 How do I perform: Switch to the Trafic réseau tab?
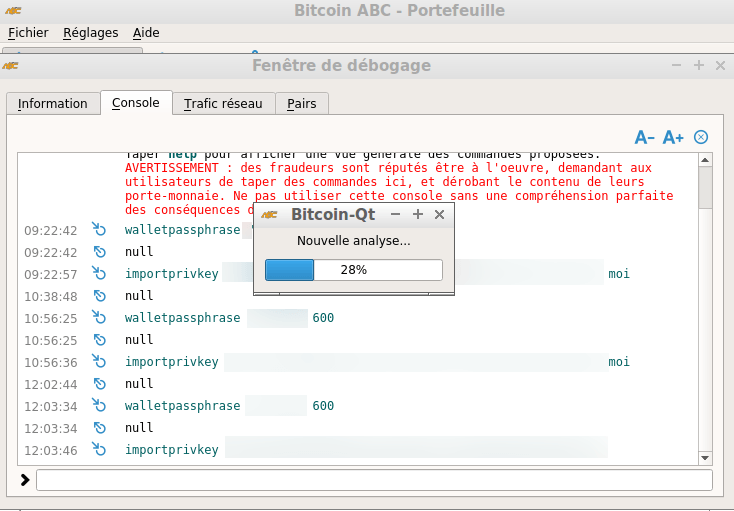pyautogui.click(x=223, y=103)
